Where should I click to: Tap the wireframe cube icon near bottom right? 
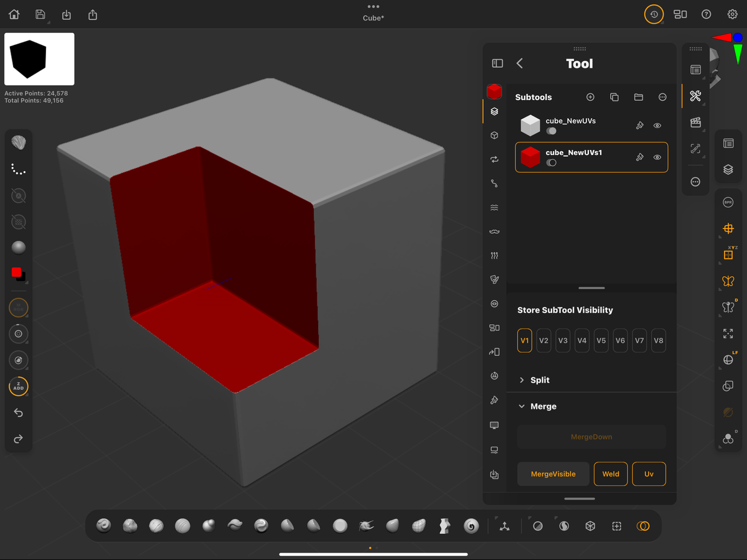[590, 526]
